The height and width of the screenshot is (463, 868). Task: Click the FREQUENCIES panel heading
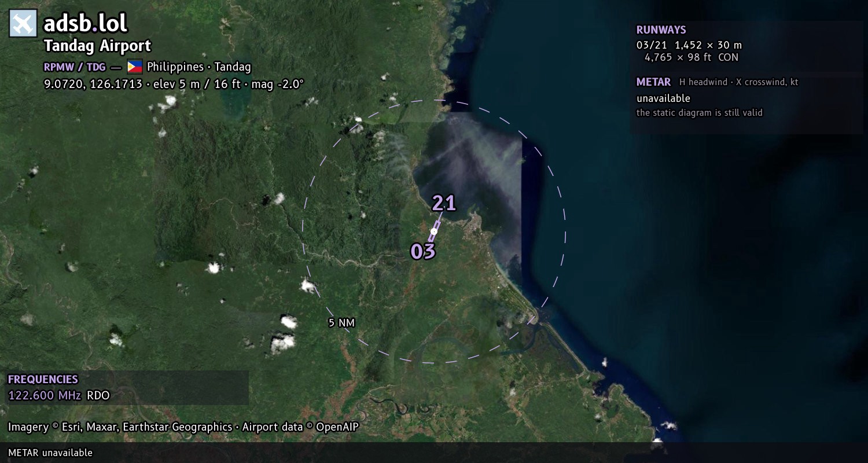[x=43, y=380]
